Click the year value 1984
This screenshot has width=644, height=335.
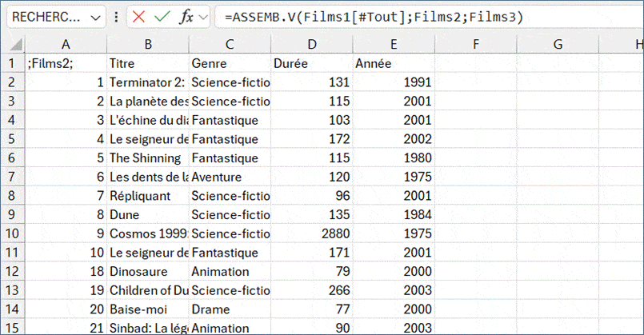(x=394, y=214)
